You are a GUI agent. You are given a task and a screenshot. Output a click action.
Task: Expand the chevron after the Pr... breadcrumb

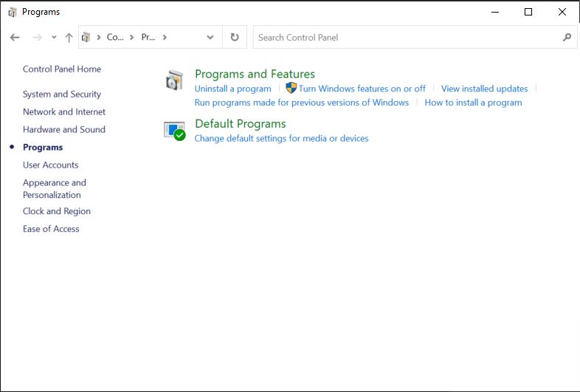[x=165, y=38]
